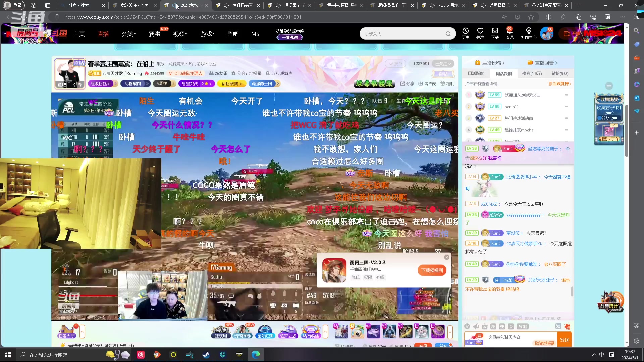Click the 发送 send button
Viewport: 644px width, 362px height.
565,340
